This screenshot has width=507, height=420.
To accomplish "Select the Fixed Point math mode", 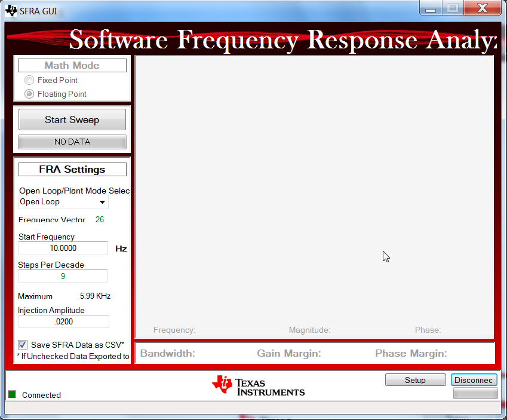I will [29, 80].
